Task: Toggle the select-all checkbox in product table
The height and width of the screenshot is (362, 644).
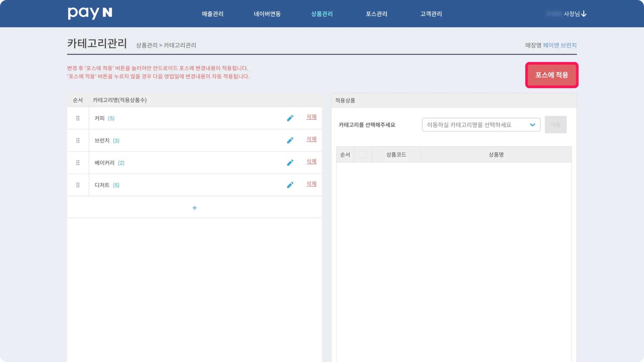Action: click(x=363, y=154)
